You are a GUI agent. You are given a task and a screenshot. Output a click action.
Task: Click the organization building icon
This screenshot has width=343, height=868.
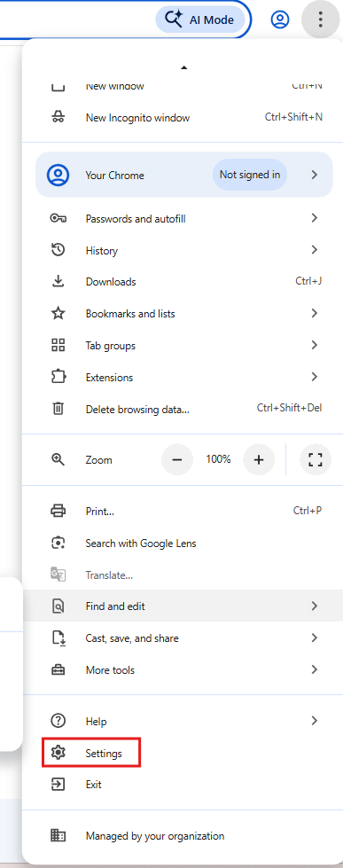pyautogui.click(x=58, y=835)
